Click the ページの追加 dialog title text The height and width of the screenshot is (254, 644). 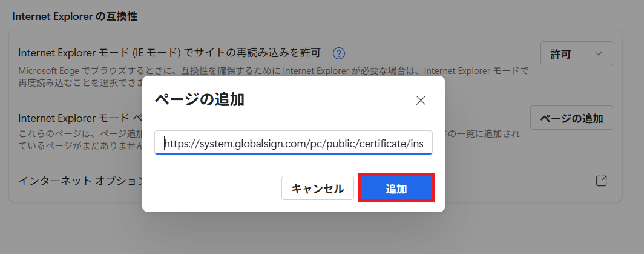200,100
